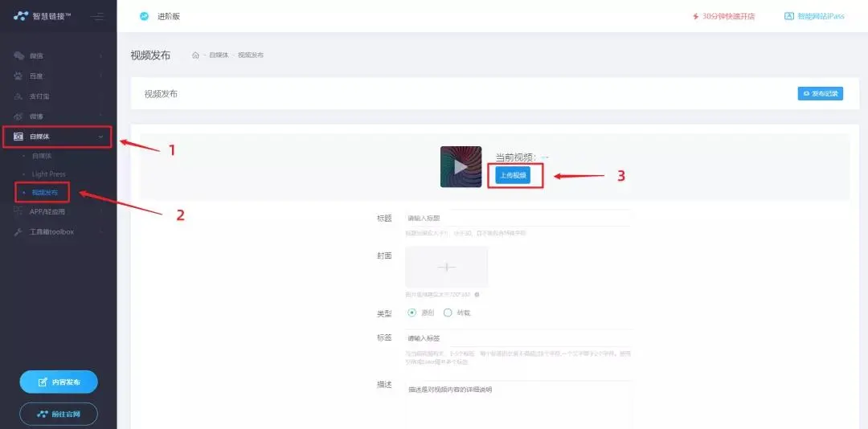Select the 原创 radio button
This screenshot has width=868, height=429.
coord(412,313)
